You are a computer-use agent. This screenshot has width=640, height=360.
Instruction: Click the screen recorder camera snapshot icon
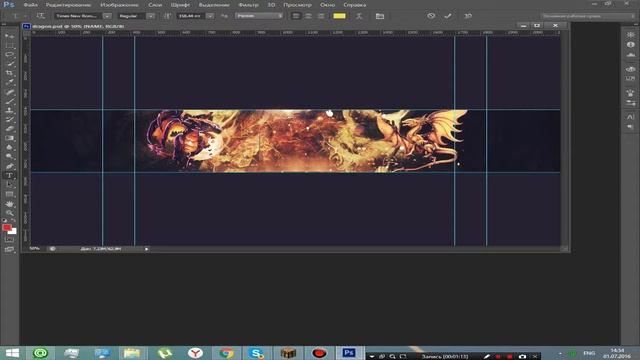(x=522, y=356)
